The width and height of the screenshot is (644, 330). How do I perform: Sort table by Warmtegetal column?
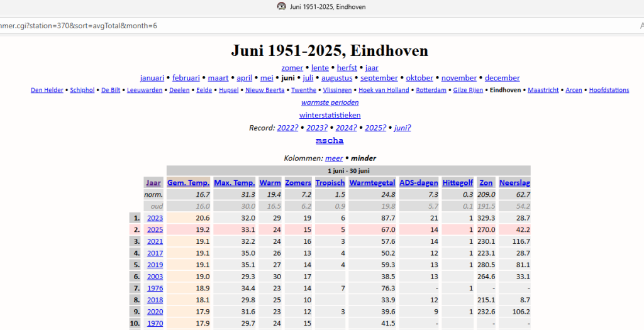coord(372,183)
